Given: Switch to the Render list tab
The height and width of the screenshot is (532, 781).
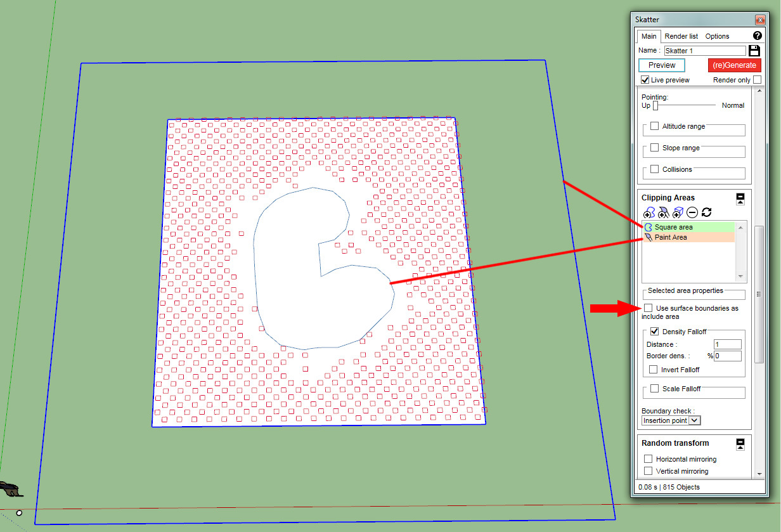Looking at the screenshot, I should 681,36.
